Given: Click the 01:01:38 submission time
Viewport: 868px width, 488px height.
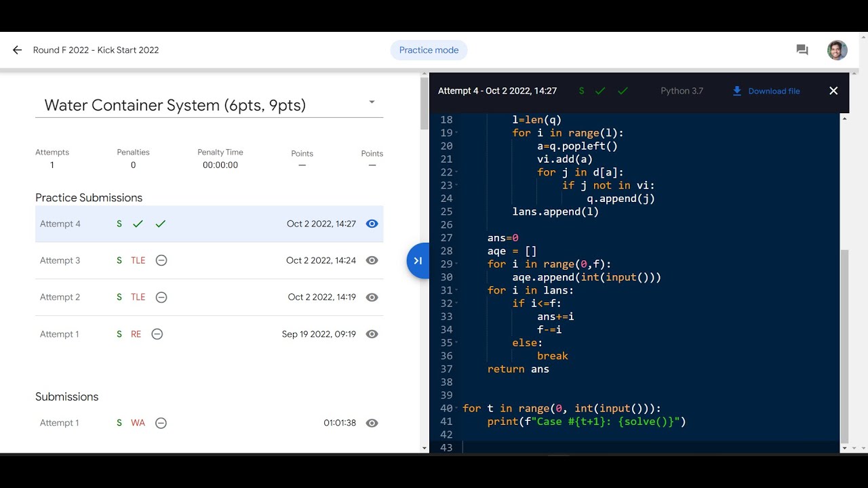Looking at the screenshot, I should (340, 423).
